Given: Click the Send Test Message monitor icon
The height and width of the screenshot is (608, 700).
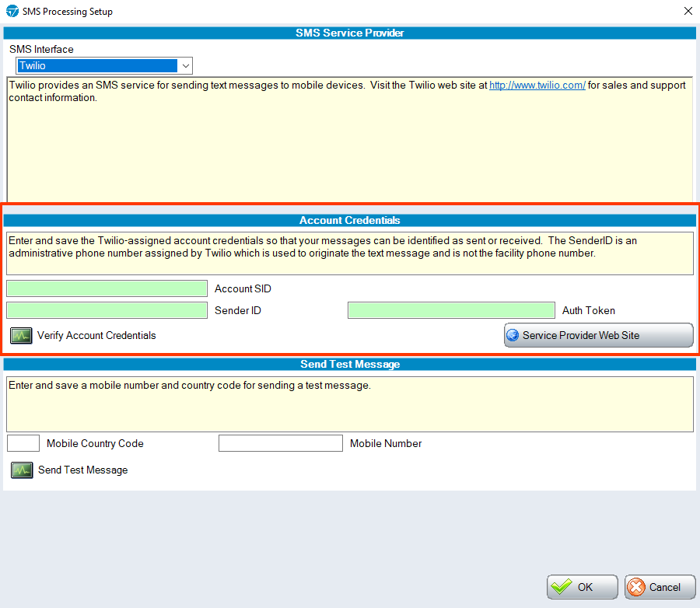Looking at the screenshot, I should click(22, 470).
